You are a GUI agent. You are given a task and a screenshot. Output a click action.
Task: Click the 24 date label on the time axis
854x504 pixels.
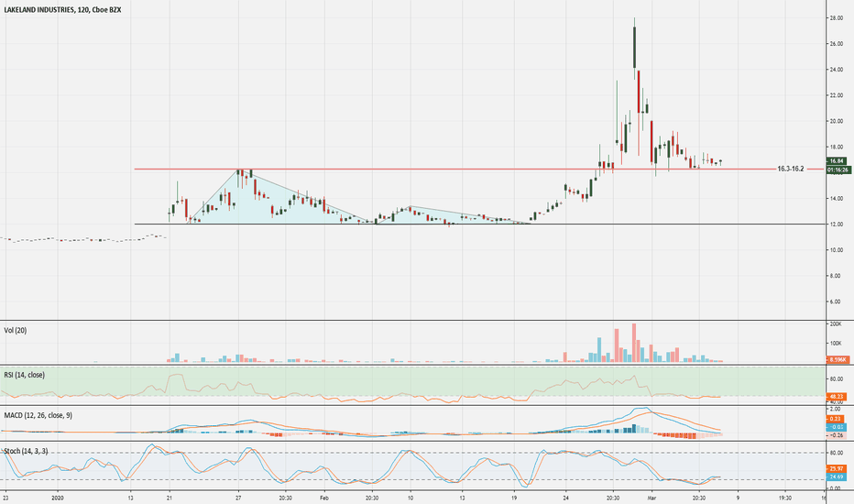(566, 498)
